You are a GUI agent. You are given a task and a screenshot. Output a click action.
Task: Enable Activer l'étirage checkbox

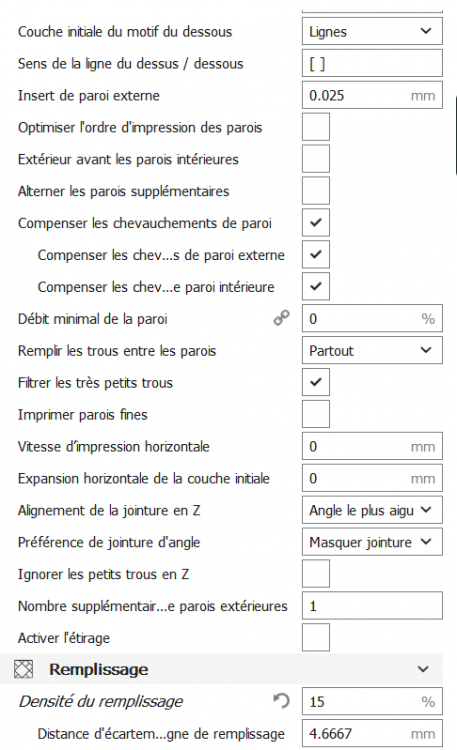(x=316, y=638)
